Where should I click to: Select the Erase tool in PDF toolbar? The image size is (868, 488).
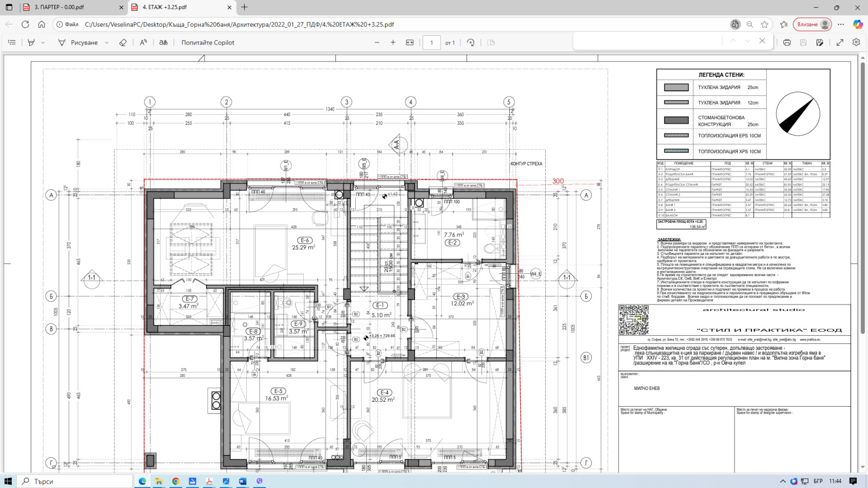[123, 42]
